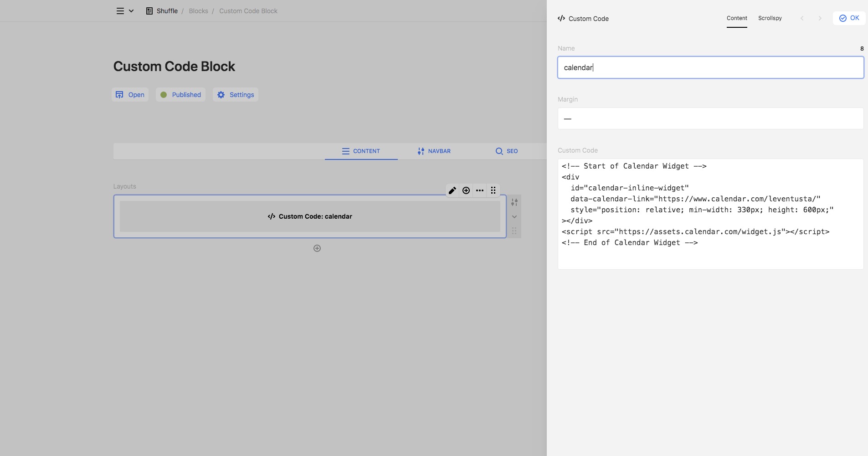Click the circled plus icon in block toolbar
Image resolution: width=868 pixels, height=456 pixels.
pos(466,190)
